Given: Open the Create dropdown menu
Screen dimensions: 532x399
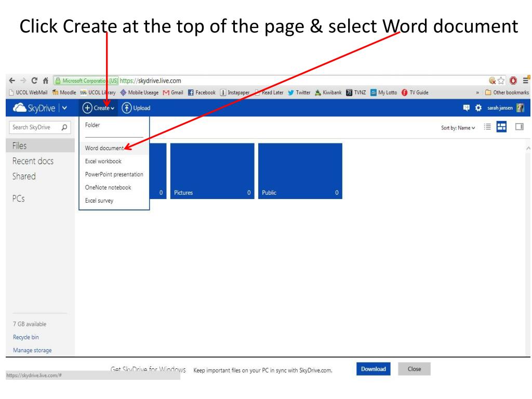Looking at the screenshot, I should point(98,108).
